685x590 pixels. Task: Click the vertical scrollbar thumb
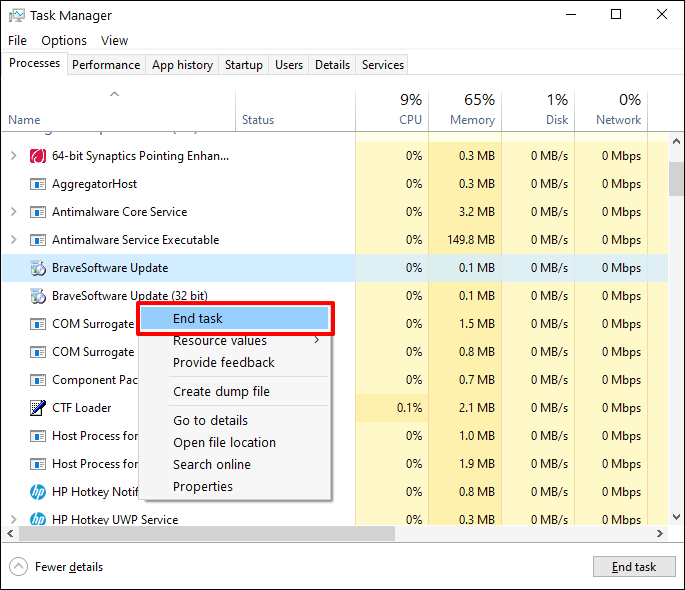pos(676,179)
